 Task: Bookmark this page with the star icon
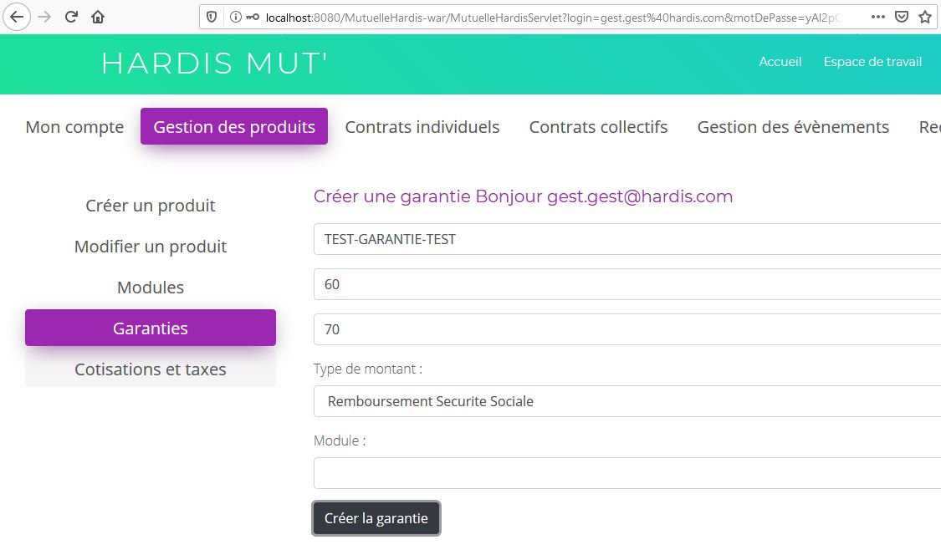[924, 17]
